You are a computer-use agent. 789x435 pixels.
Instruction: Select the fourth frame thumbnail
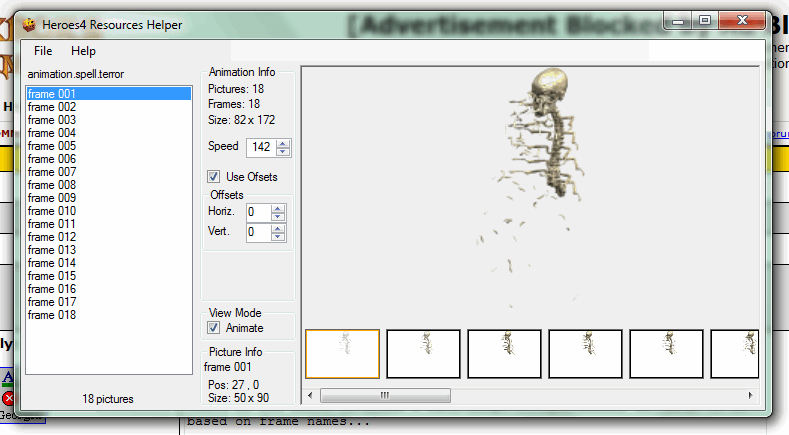(585, 354)
